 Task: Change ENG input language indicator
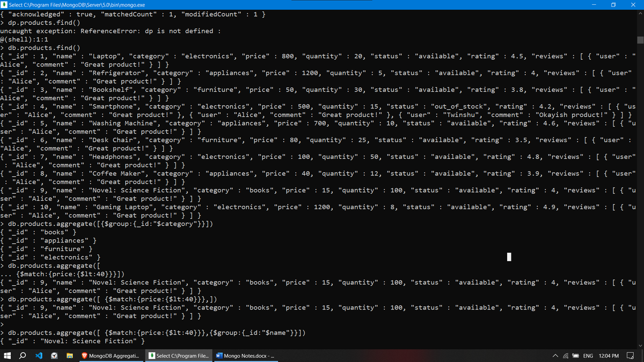point(588,356)
